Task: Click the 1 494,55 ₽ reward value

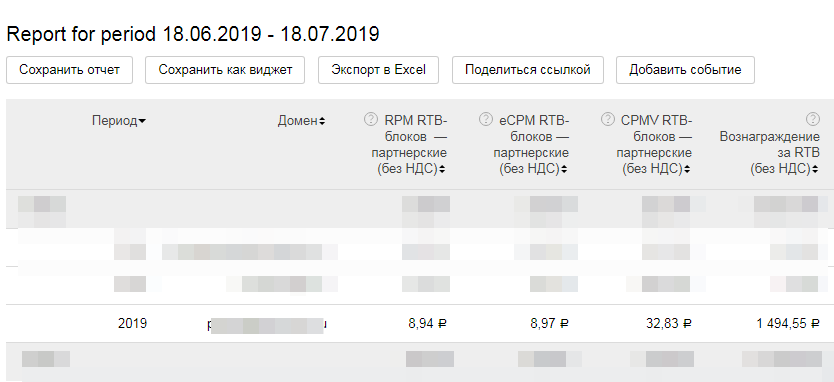Action: (x=788, y=323)
